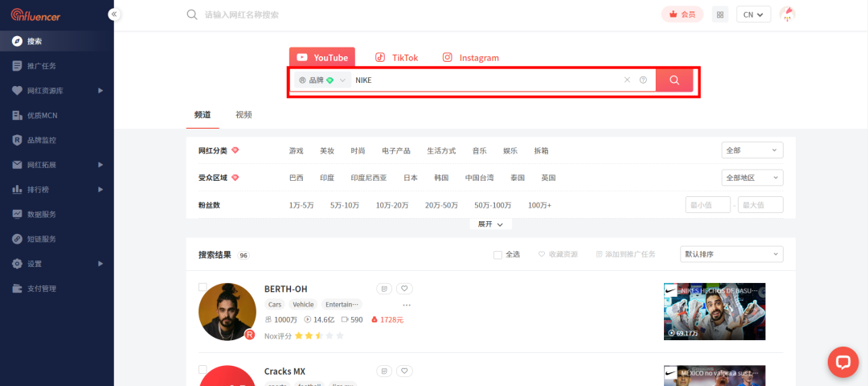Click 添加到推广任务 action
This screenshot has width=868, height=386.
point(625,254)
